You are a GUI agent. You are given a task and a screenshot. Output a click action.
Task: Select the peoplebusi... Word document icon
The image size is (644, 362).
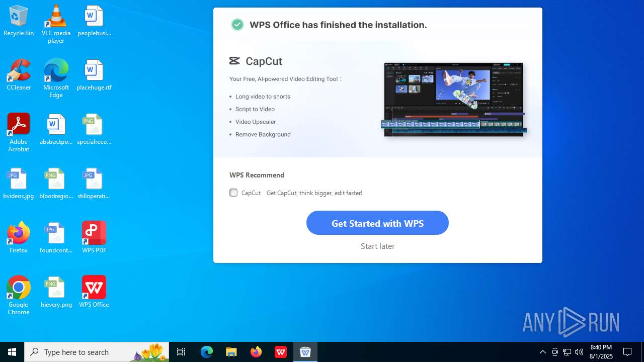(x=94, y=21)
